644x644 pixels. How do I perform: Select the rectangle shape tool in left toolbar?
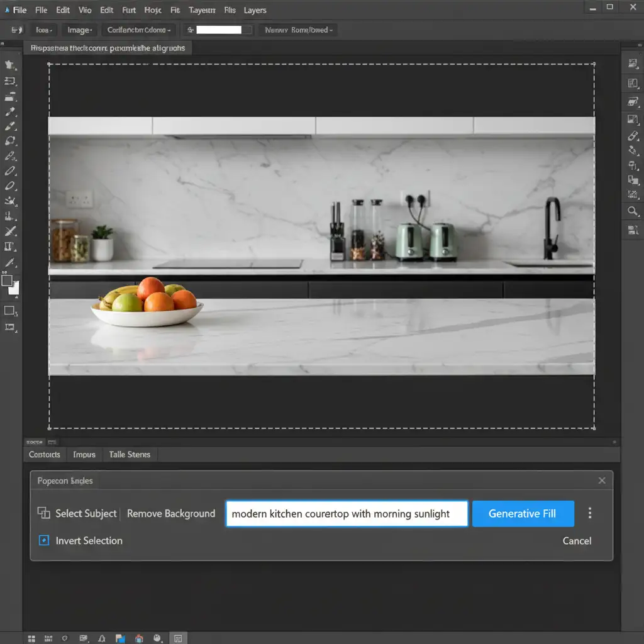point(10,310)
